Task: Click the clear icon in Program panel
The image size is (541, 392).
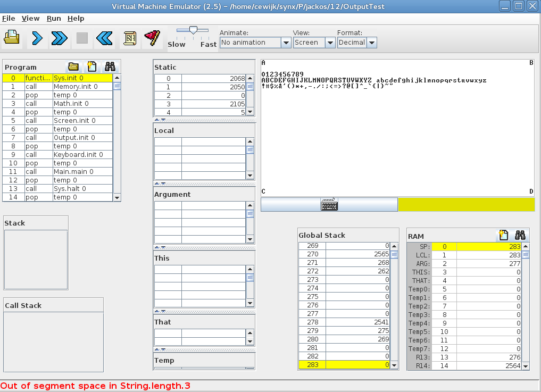Action: coord(91,66)
